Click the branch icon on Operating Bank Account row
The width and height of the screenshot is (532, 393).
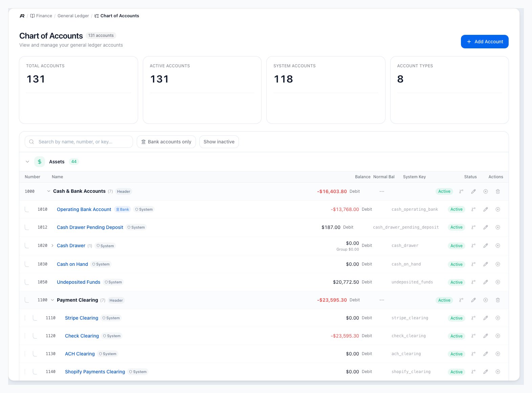pyautogui.click(x=473, y=209)
